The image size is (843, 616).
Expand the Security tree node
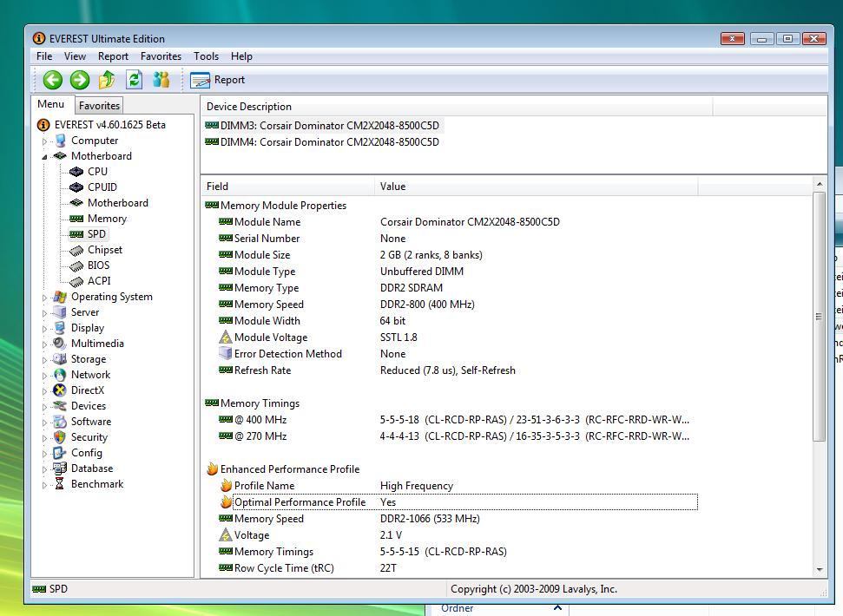click(x=44, y=437)
